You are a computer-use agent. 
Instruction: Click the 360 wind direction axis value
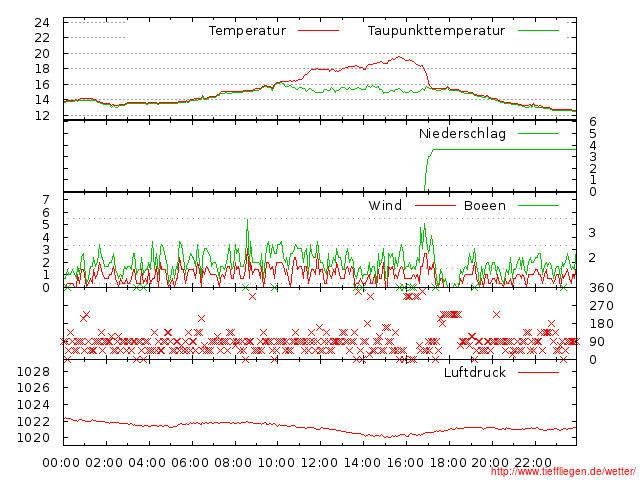point(601,288)
